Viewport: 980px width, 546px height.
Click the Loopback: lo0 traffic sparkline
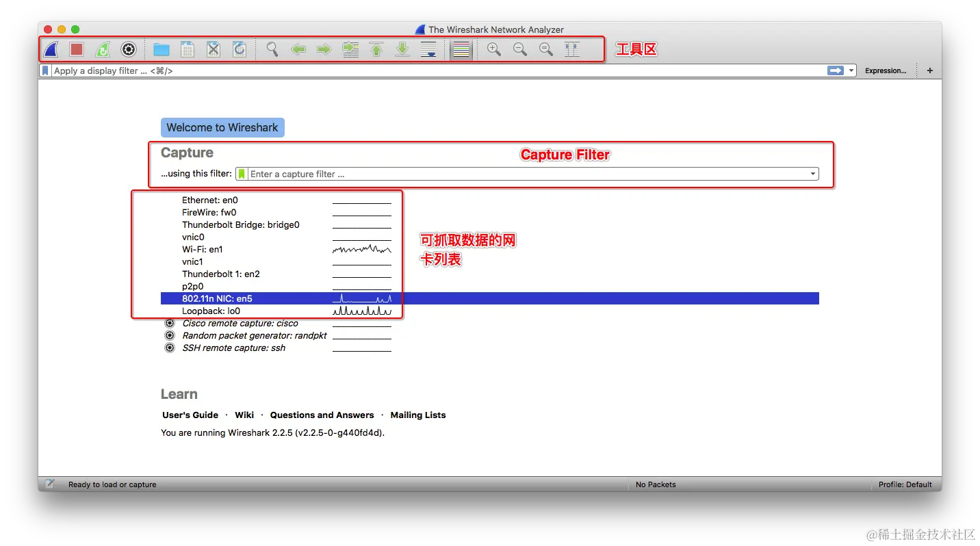pyautogui.click(x=362, y=311)
